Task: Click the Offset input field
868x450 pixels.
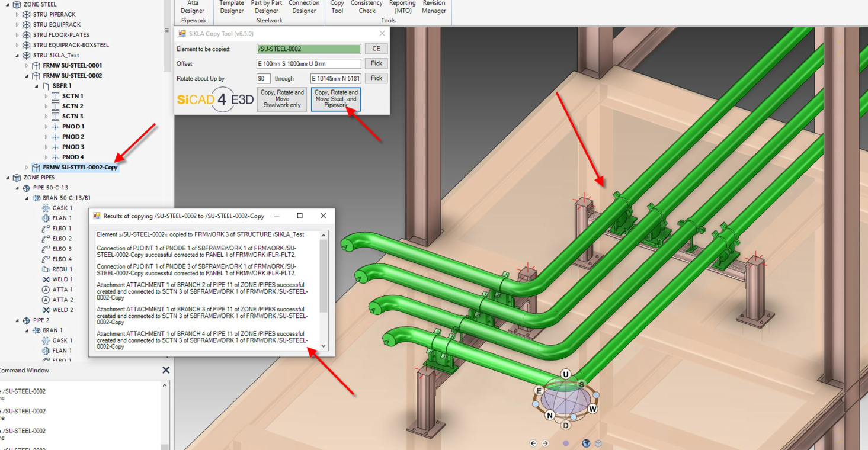Action: pyautogui.click(x=308, y=63)
